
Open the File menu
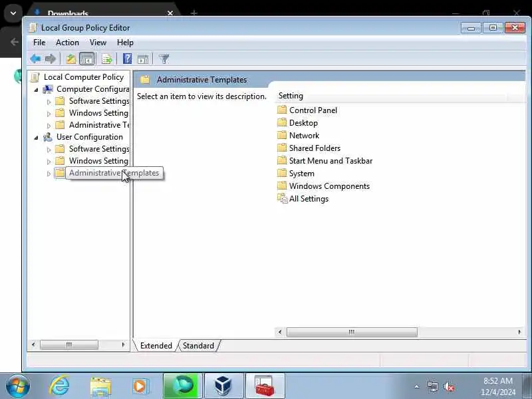click(39, 43)
